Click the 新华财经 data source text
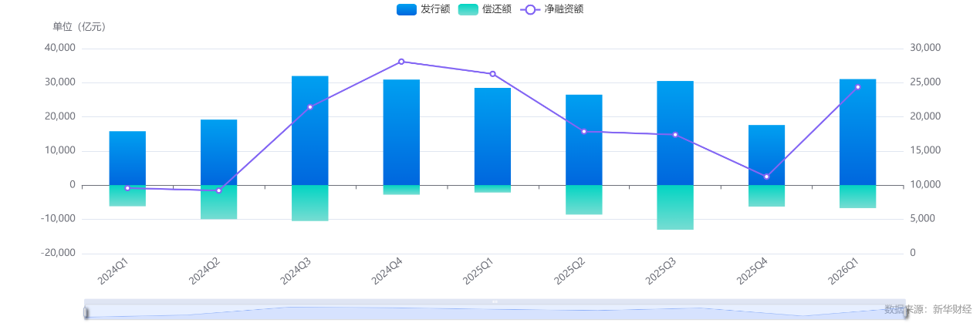The width and height of the screenshot is (980, 323). click(x=951, y=309)
